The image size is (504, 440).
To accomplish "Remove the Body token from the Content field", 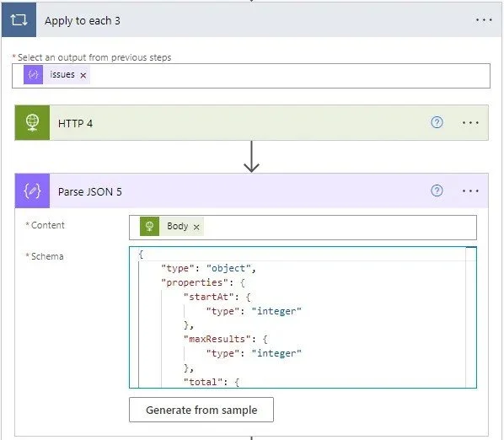I will 196,227.
